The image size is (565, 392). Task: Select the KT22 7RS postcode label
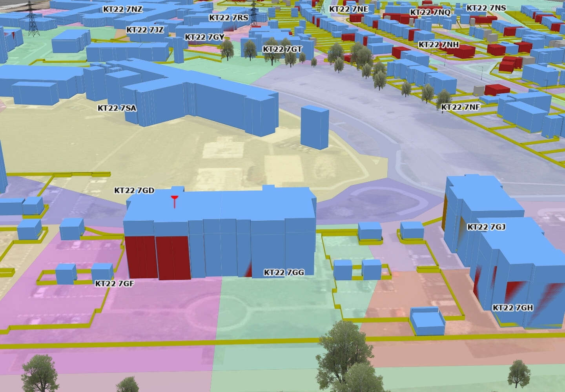tap(229, 18)
